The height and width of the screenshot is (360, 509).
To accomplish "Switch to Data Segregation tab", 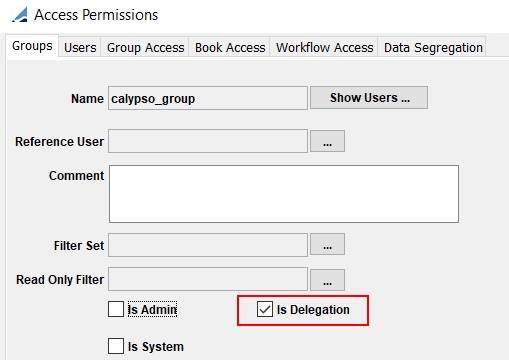I will tap(433, 47).
